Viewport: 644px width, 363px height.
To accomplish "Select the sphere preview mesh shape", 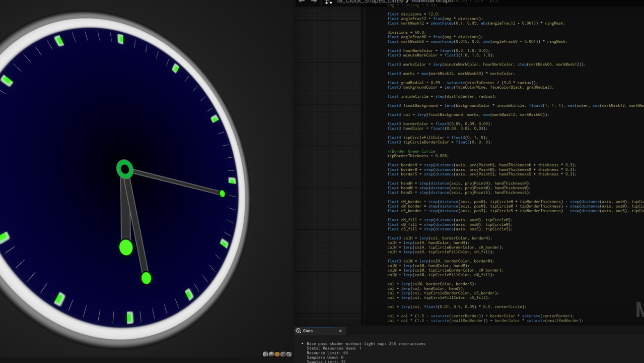I will pos(270,354).
